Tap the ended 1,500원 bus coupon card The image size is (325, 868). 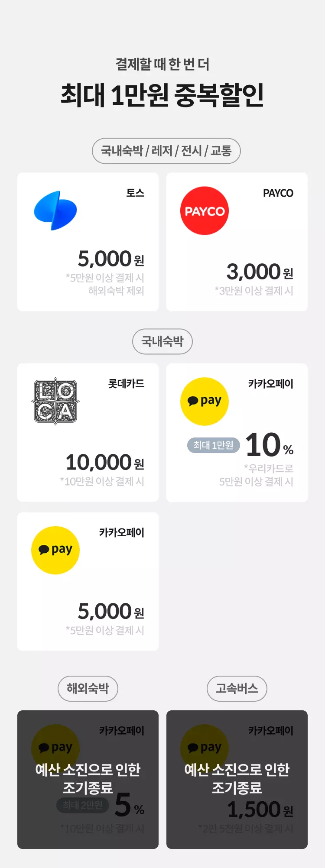237,780
